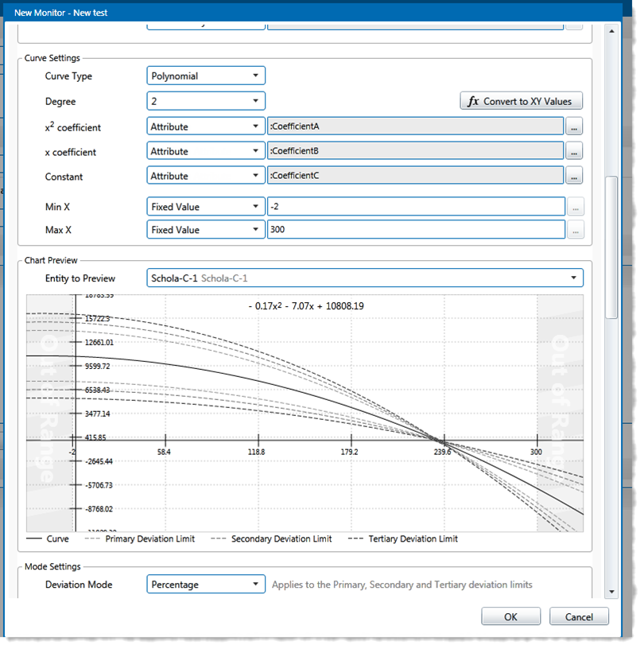Click into the Max X value field
The height and width of the screenshot is (649, 644).
415,230
